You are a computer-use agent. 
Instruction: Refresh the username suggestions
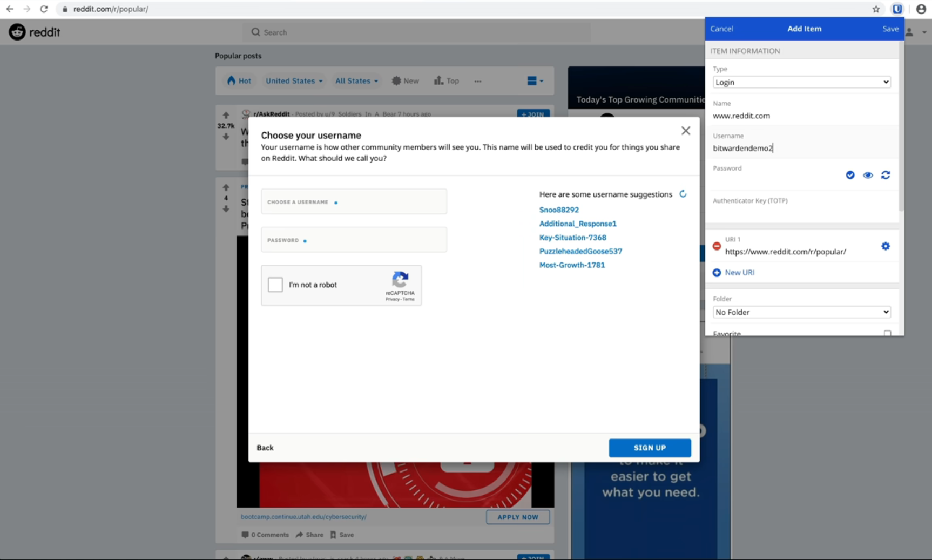click(x=683, y=194)
